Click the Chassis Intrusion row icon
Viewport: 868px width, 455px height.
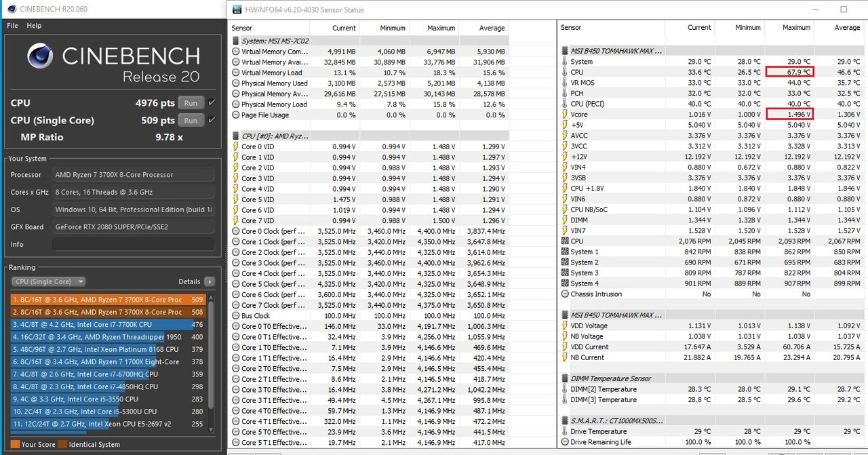[x=565, y=294]
